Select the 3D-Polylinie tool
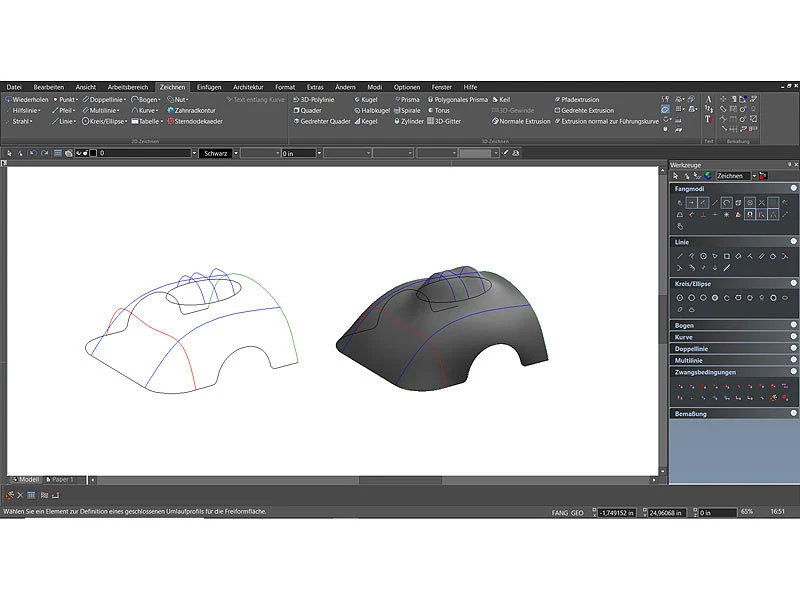 point(316,100)
